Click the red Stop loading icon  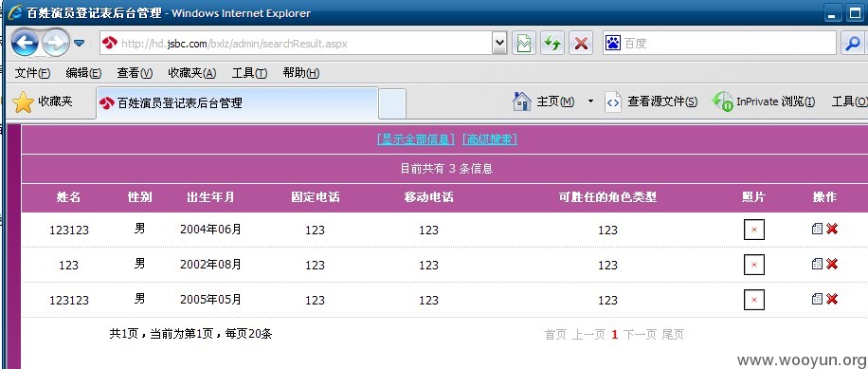[x=581, y=44]
